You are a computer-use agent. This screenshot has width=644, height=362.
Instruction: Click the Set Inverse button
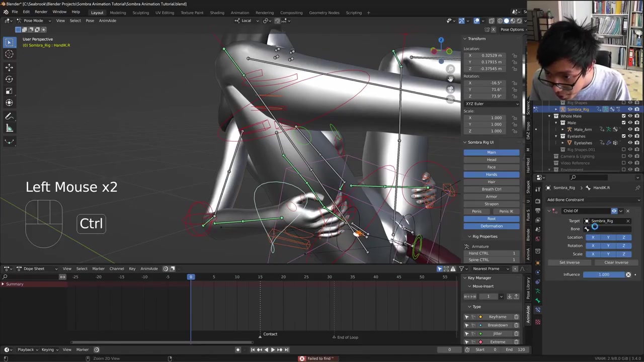569,262
